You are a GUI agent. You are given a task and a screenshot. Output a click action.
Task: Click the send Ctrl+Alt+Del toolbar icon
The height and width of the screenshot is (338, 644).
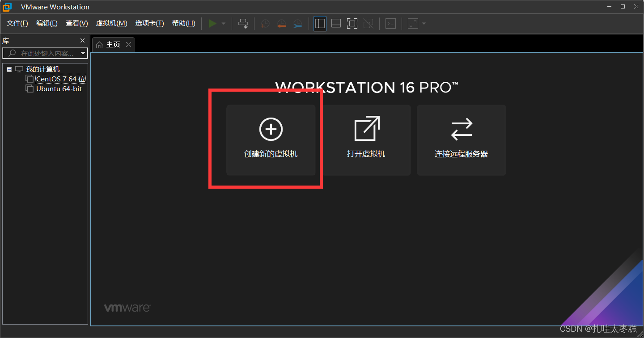(243, 24)
